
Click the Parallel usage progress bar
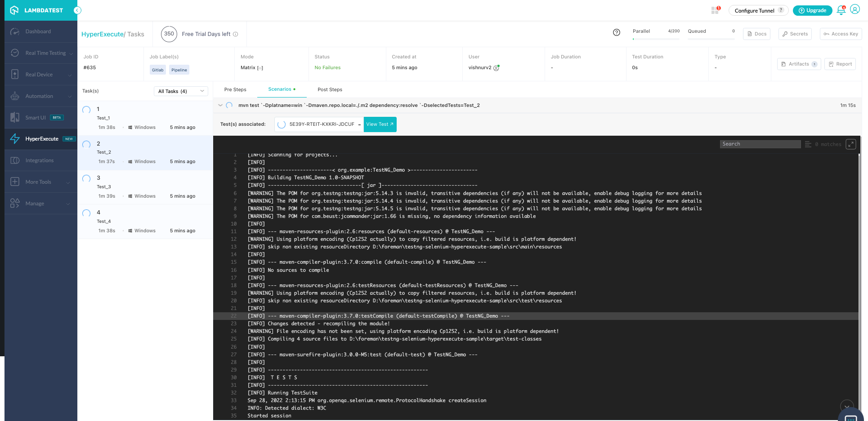656,39
